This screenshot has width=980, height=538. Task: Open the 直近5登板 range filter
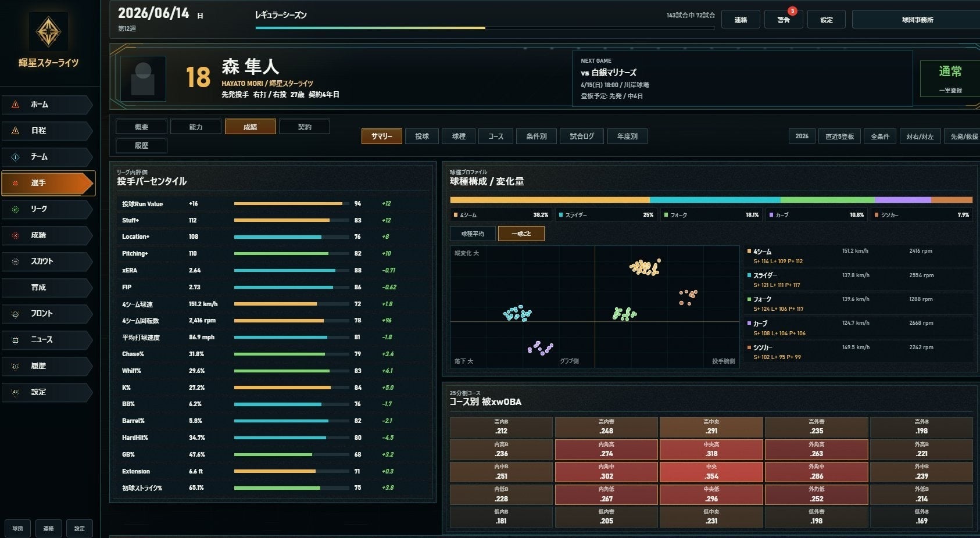(840, 137)
